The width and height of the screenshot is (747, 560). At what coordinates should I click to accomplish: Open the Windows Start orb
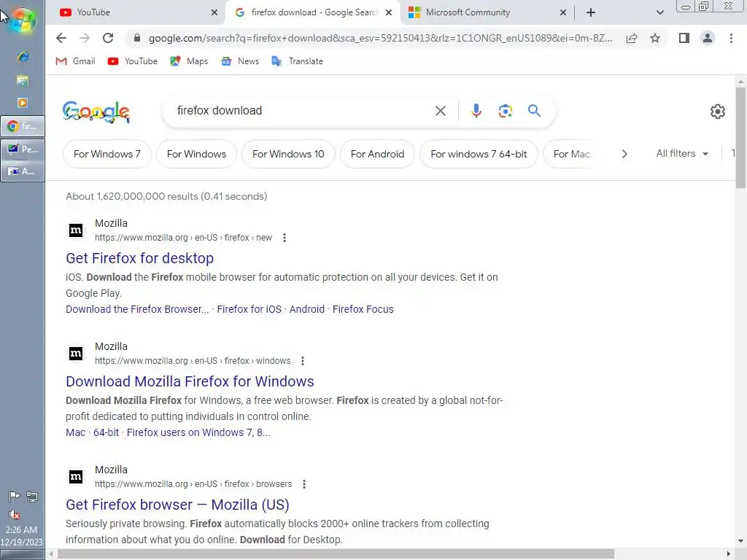coord(22,21)
